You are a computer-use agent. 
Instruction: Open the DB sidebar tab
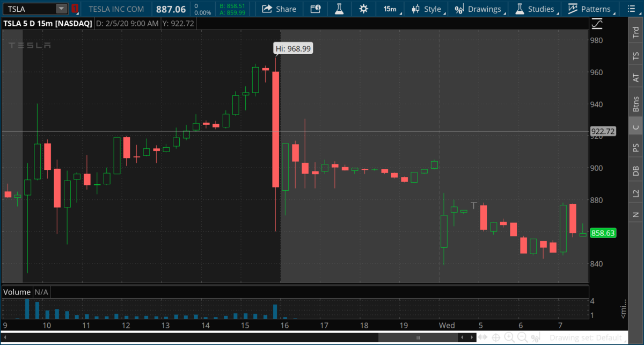636,170
